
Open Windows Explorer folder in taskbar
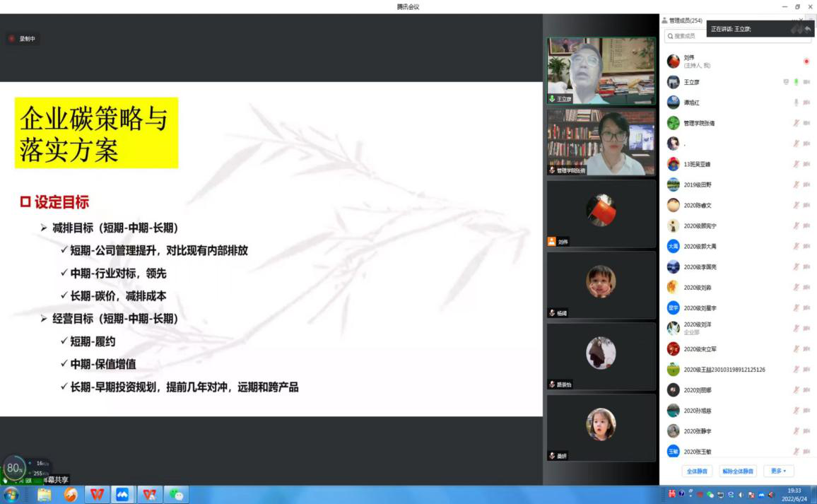click(44, 494)
